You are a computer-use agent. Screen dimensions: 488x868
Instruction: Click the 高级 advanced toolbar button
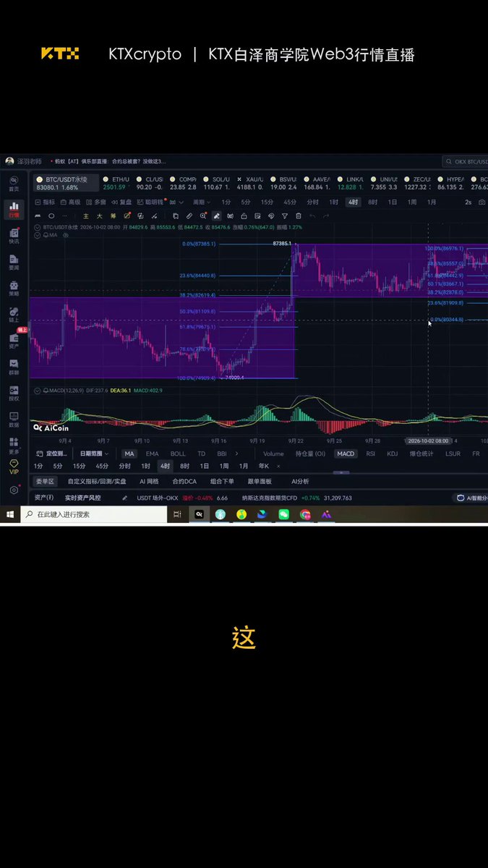click(x=71, y=203)
